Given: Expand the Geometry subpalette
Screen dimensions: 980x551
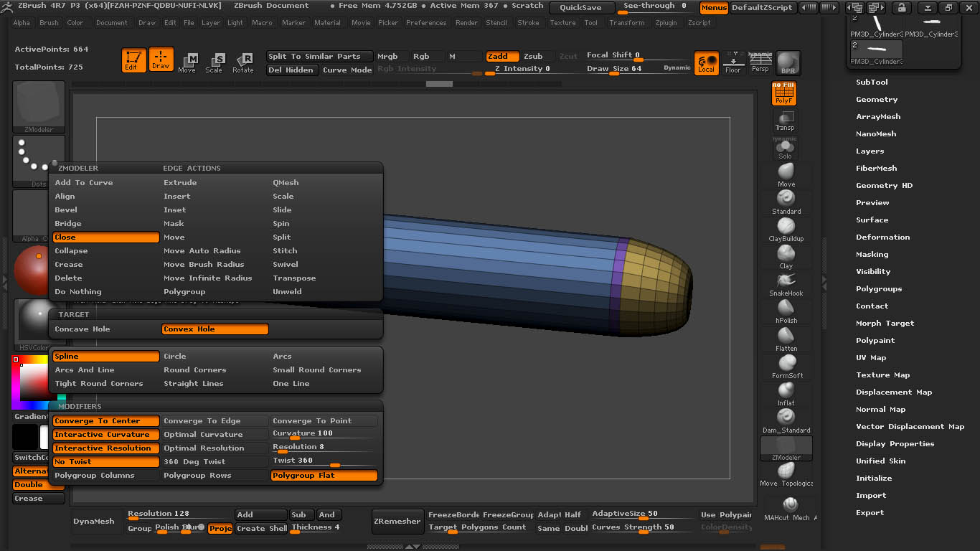Looking at the screenshot, I should click(x=877, y=100).
